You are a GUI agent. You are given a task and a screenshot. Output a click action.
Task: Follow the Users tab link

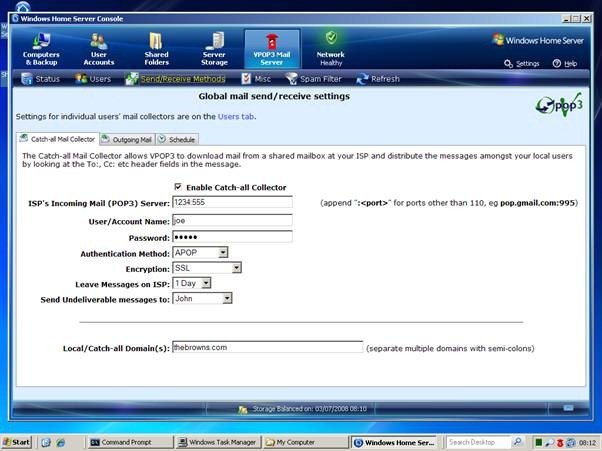pyautogui.click(x=236, y=117)
